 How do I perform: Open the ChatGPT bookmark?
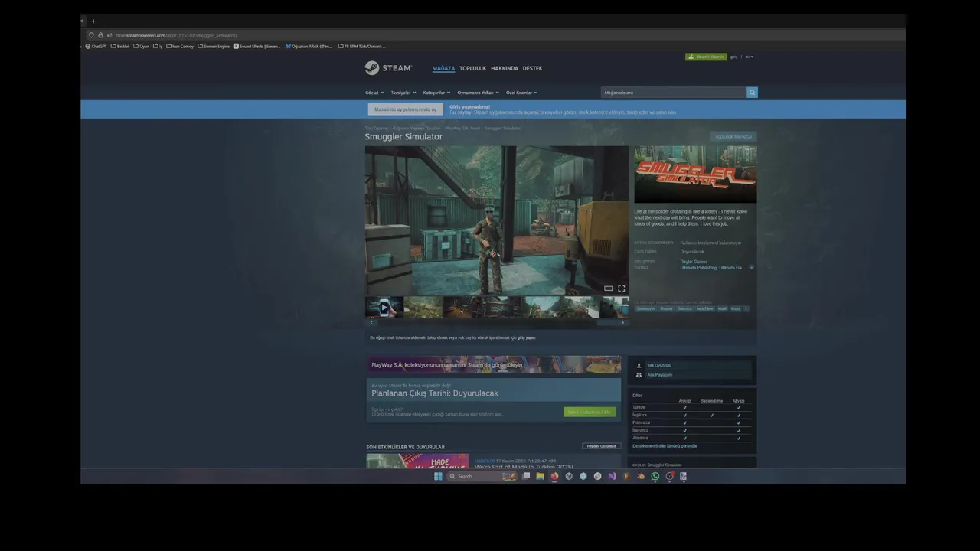[96, 46]
